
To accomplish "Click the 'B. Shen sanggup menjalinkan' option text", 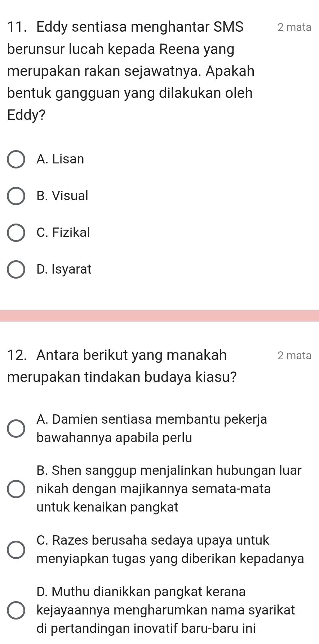I will 169,489.
